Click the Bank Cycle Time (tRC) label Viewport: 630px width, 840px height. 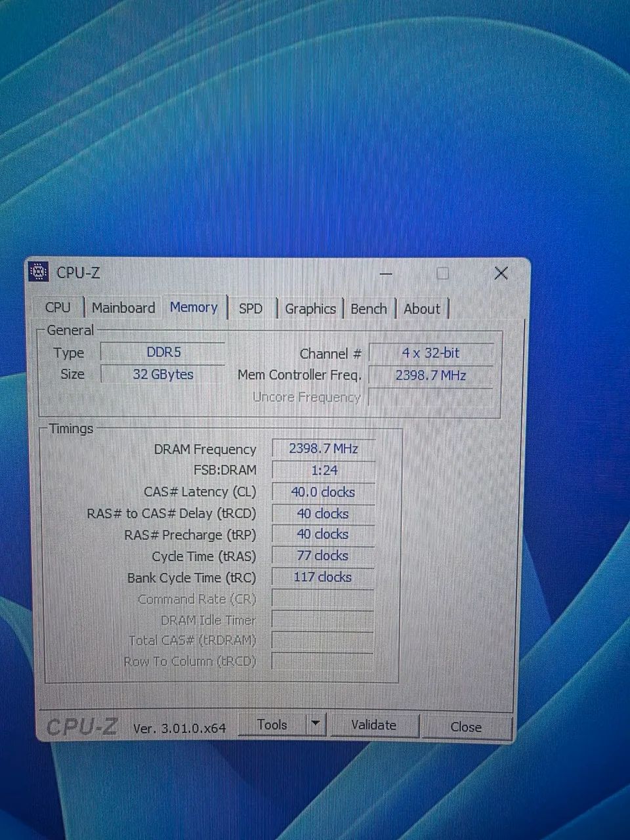[x=192, y=578]
